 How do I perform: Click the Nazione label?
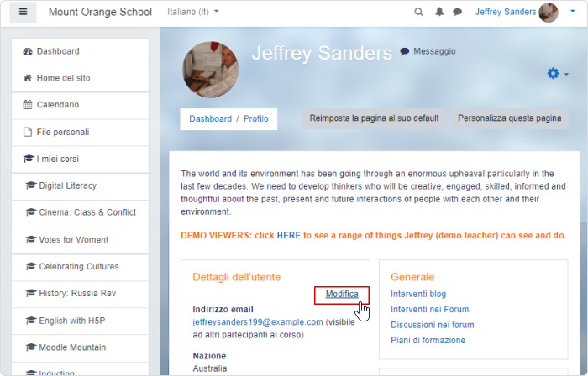click(x=209, y=356)
